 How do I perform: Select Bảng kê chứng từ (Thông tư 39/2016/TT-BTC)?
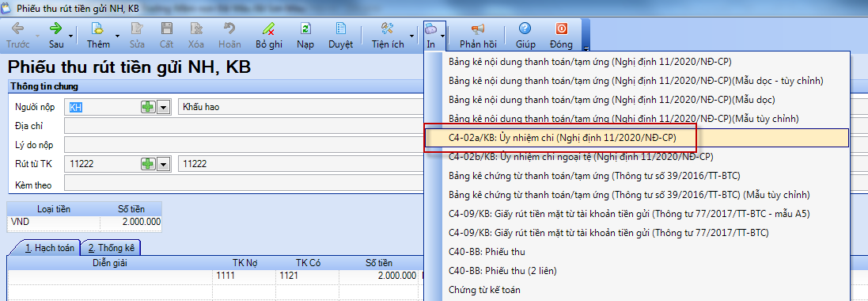tap(637, 176)
